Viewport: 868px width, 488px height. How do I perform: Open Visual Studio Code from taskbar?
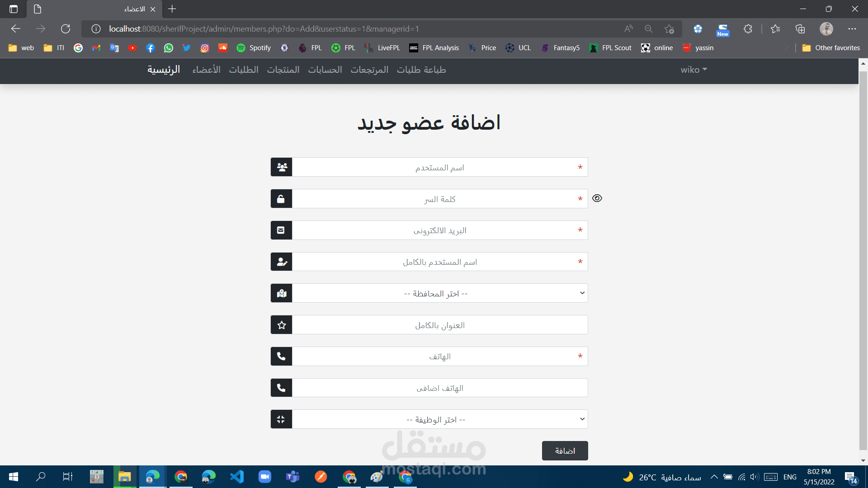coord(237,477)
